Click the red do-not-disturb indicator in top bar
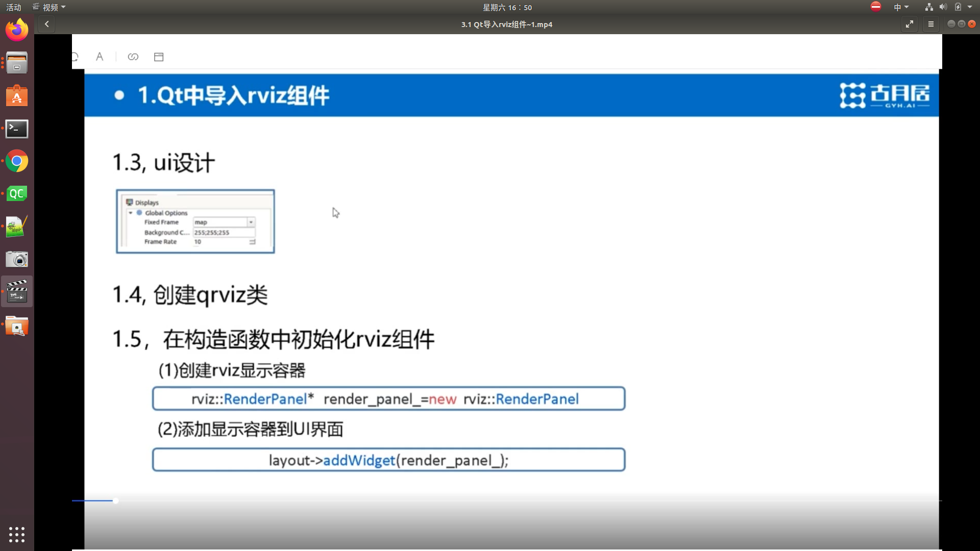 (876, 7)
